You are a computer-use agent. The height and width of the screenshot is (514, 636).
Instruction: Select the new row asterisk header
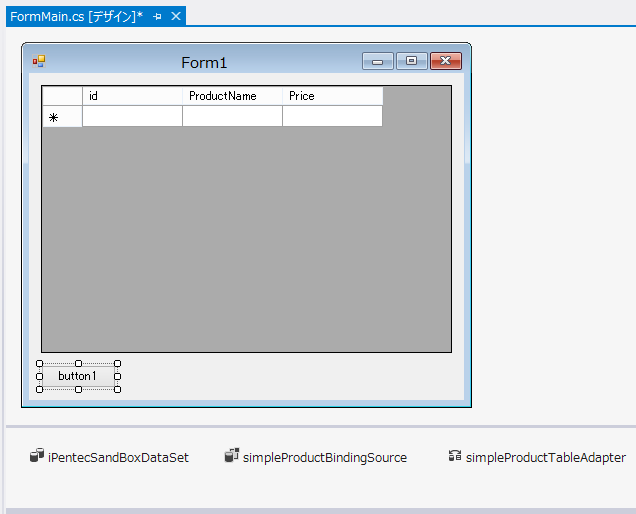(x=62, y=117)
